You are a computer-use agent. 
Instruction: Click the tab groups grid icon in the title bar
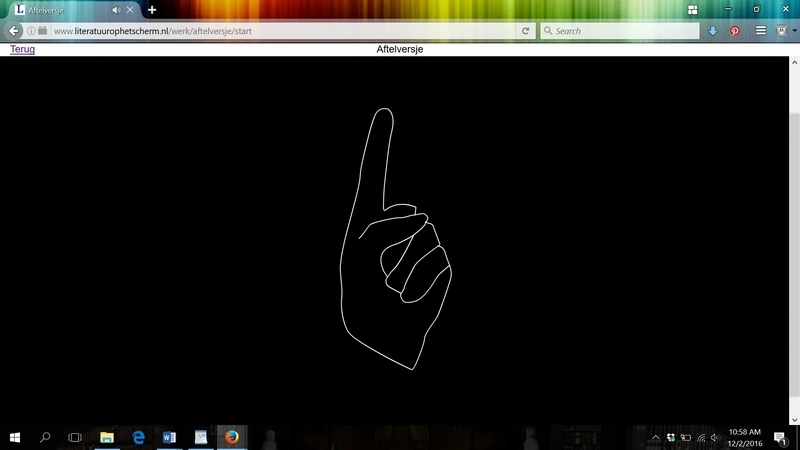click(692, 10)
